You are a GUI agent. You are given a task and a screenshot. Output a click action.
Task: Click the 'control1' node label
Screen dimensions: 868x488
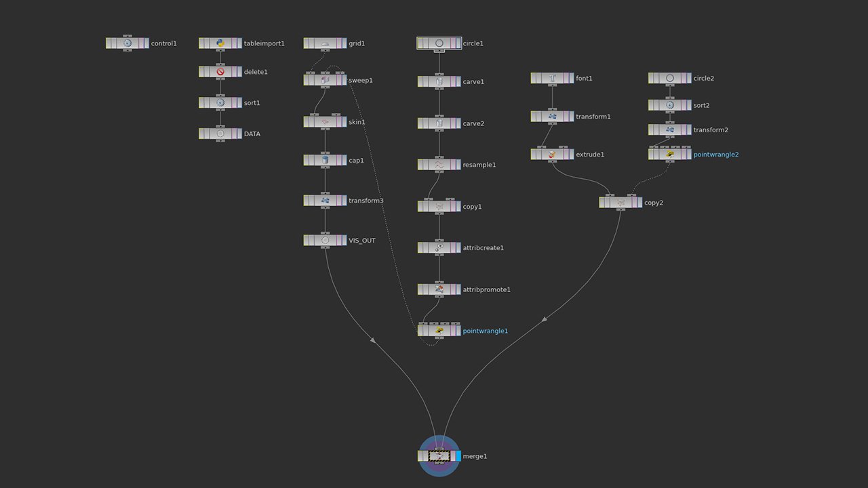point(164,43)
